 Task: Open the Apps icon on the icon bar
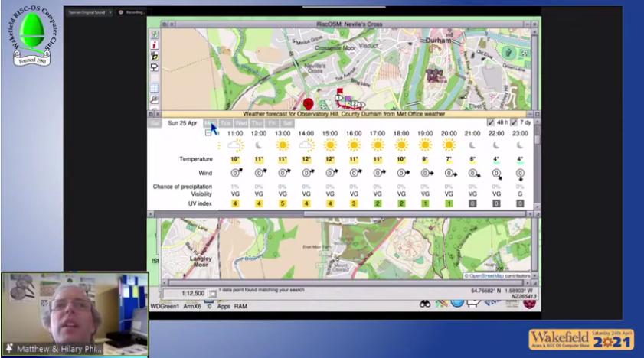(x=224, y=306)
